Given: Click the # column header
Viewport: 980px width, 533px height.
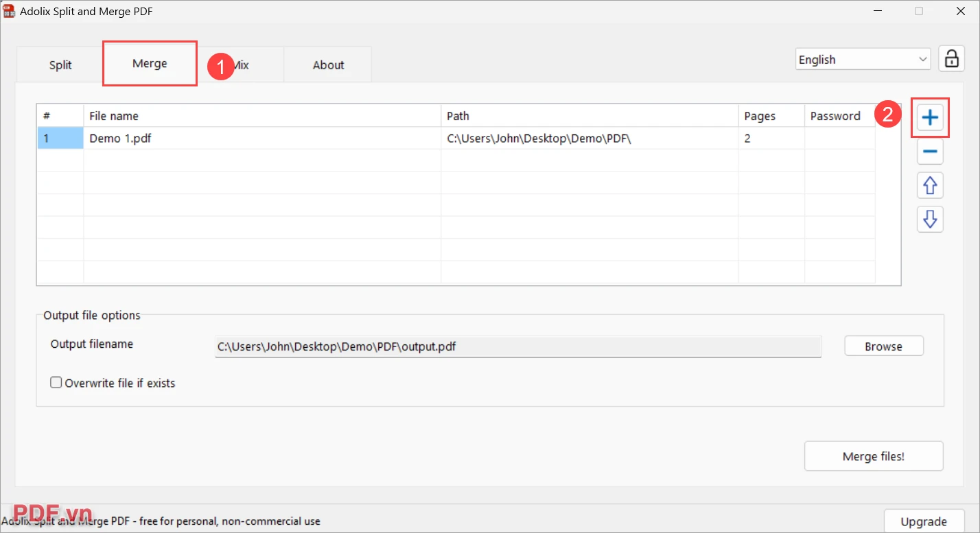Looking at the screenshot, I should coord(60,116).
